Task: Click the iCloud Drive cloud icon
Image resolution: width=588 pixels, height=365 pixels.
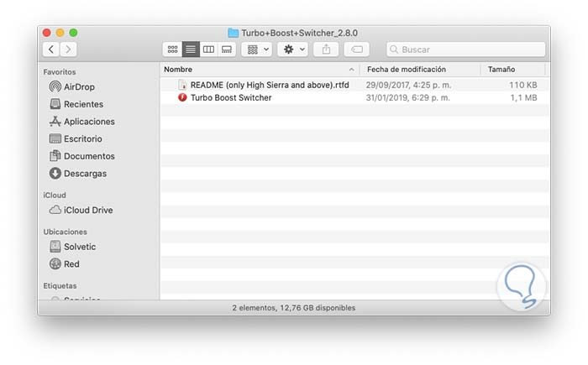Action: (55, 210)
